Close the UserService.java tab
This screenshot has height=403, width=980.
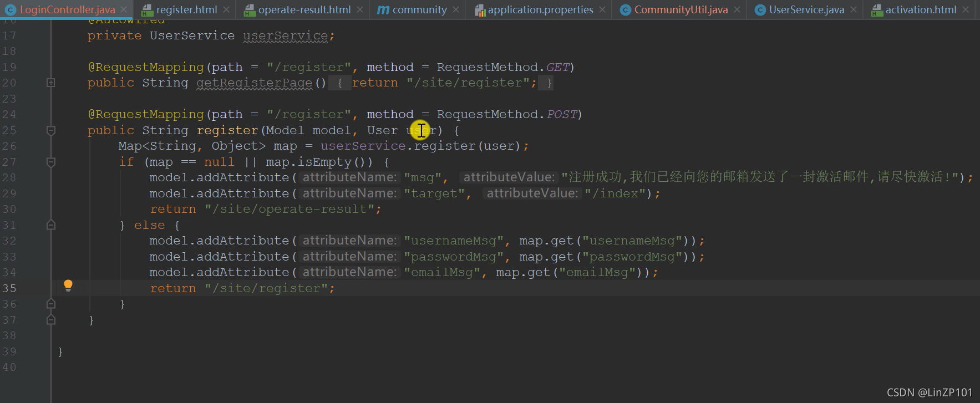[x=854, y=10]
